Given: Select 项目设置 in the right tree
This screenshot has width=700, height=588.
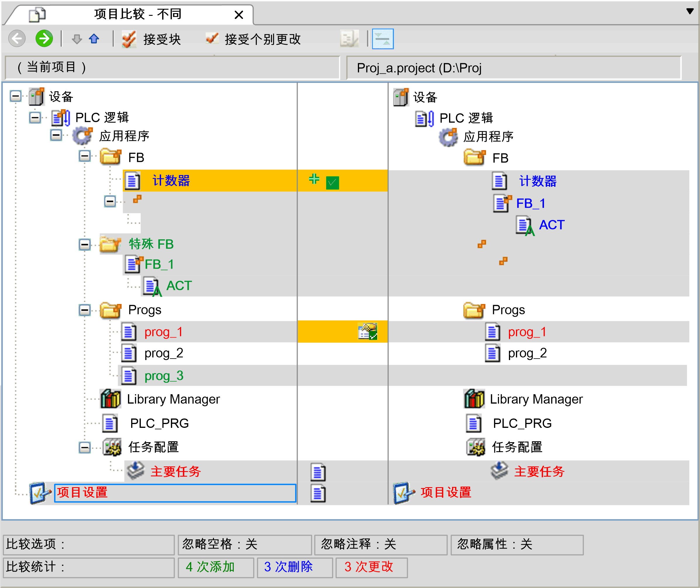Looking at the screenshot, I should point(446,493).
